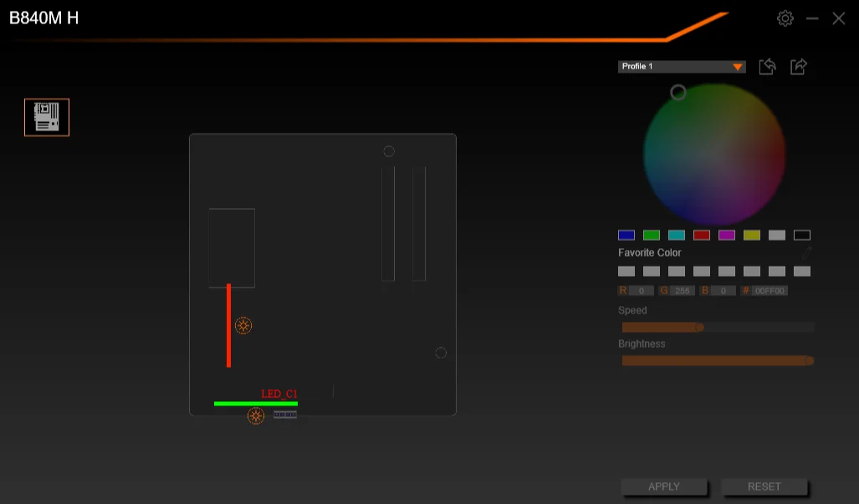Pick the cyan preset color swatch
The image size is (859, 504).
(x=677, y=235)
